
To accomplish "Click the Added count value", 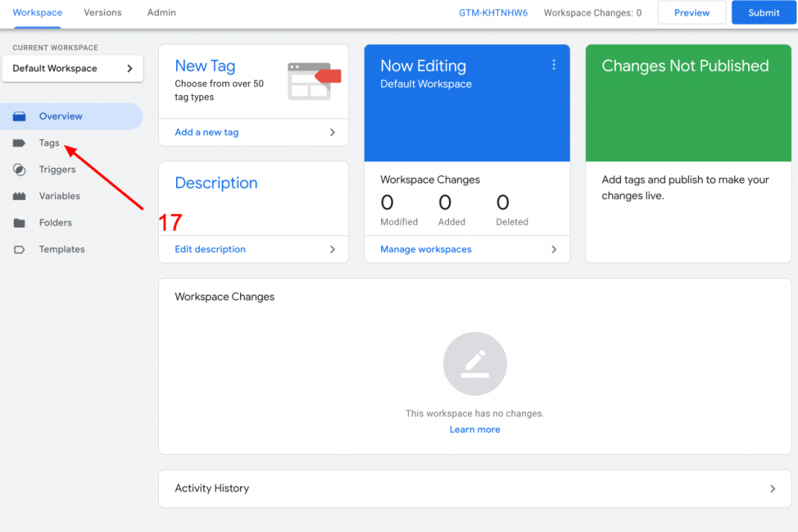I will [445, 203].
